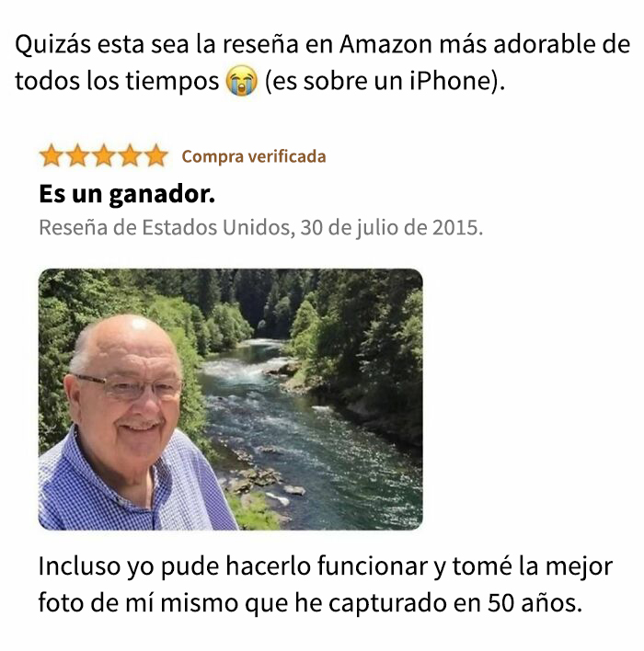Click the crying face emoji
This screenshot has width=644, height=651.
tap(241, 81)
